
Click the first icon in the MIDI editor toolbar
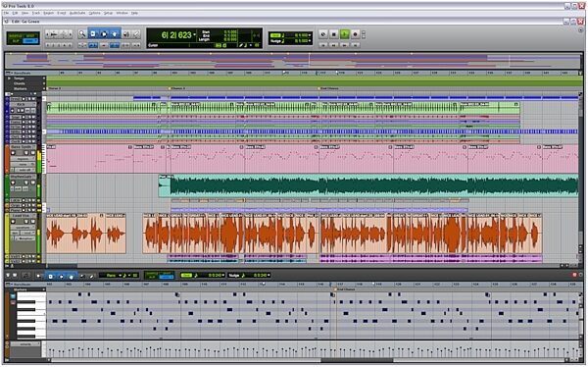(x=8, y=276)
